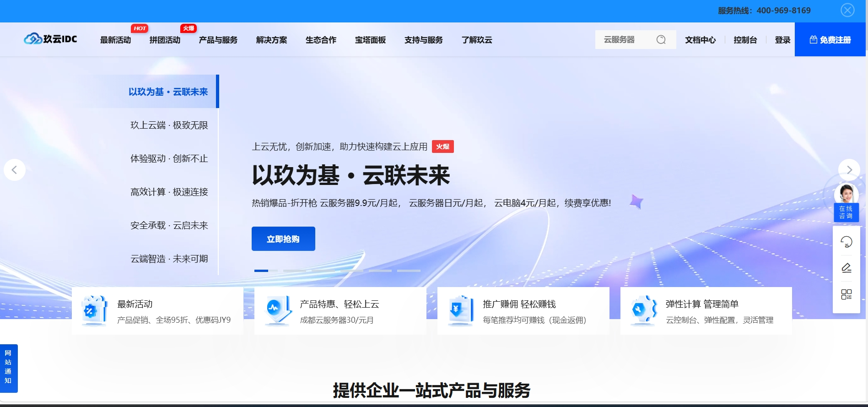The image size is (868, 407).
Task: Click the pencil feedback icon in sidebar
Action: coord(846,268)
